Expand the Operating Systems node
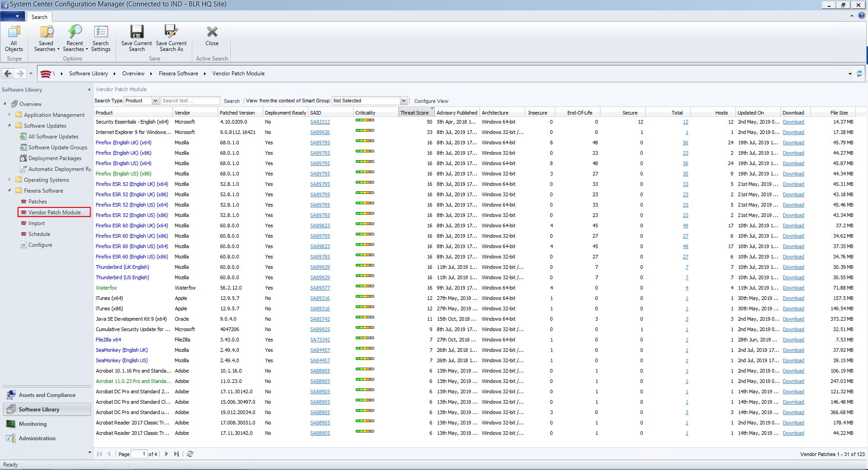 tap(9, 180)
